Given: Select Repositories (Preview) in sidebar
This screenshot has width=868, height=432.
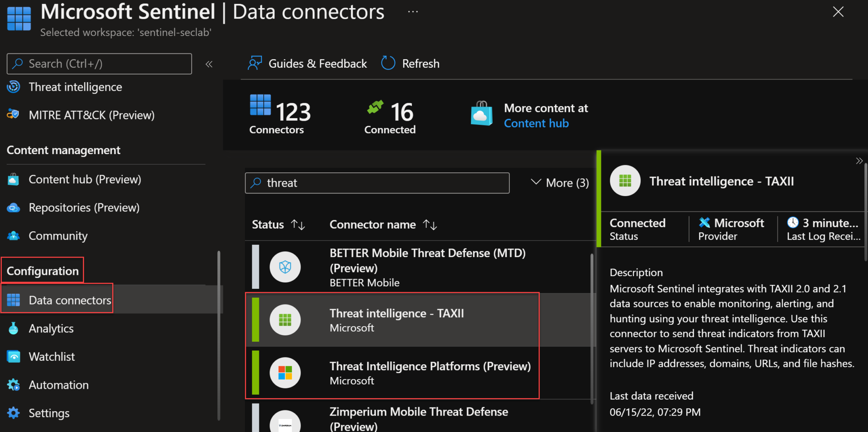Looking at the screenshot, I should [84, 208].
